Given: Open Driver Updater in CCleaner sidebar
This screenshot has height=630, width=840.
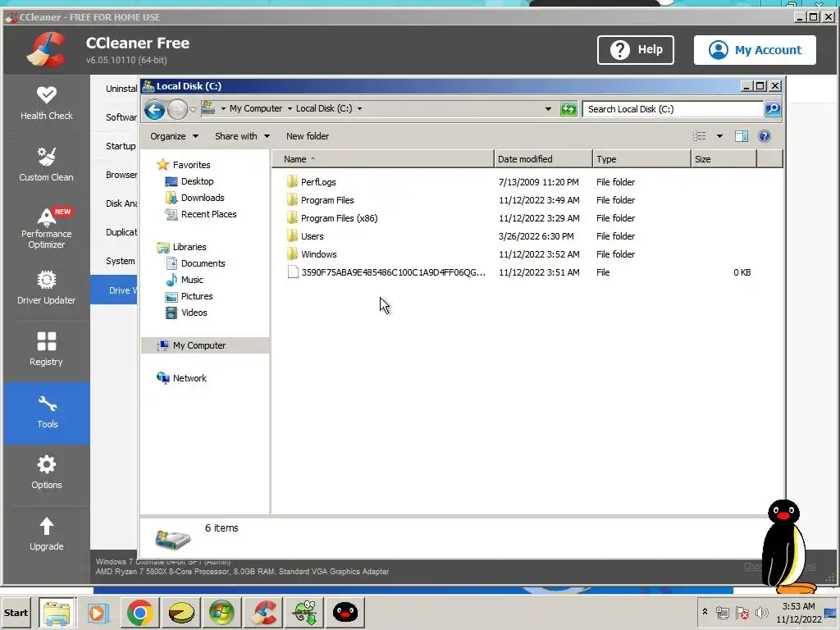Looking at the screenshot, I should 47,288.
